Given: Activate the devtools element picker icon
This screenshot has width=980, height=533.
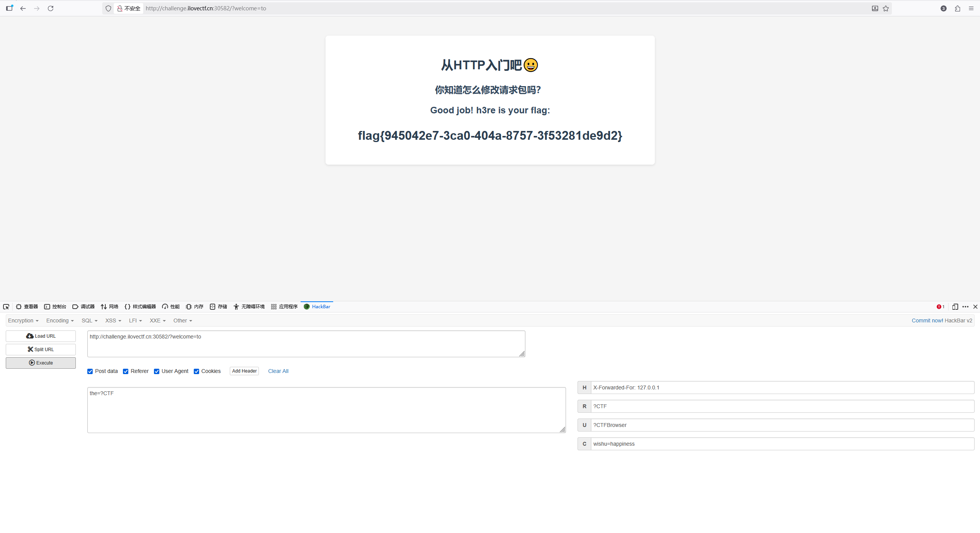Looking at the screenshot, I should pos(6,307).
